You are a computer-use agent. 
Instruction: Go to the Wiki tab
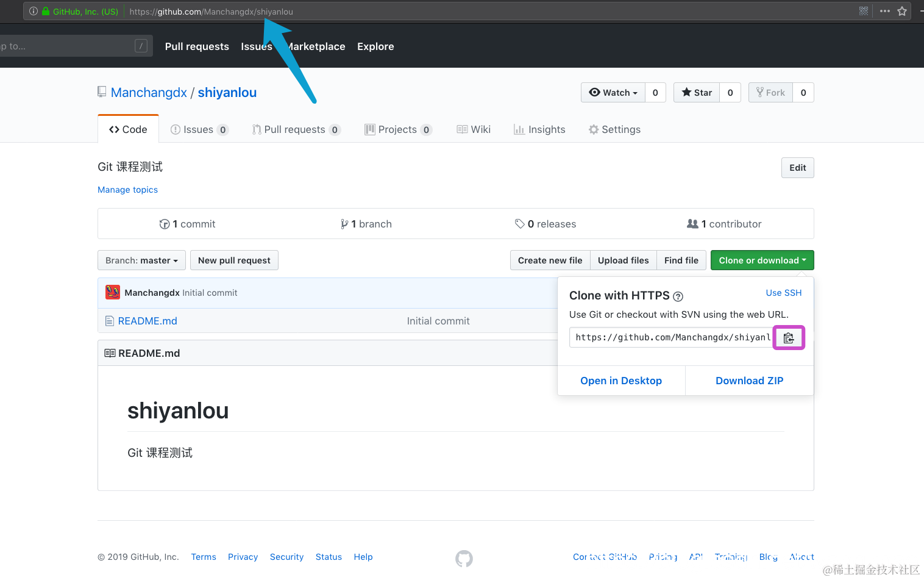(474, 129)
